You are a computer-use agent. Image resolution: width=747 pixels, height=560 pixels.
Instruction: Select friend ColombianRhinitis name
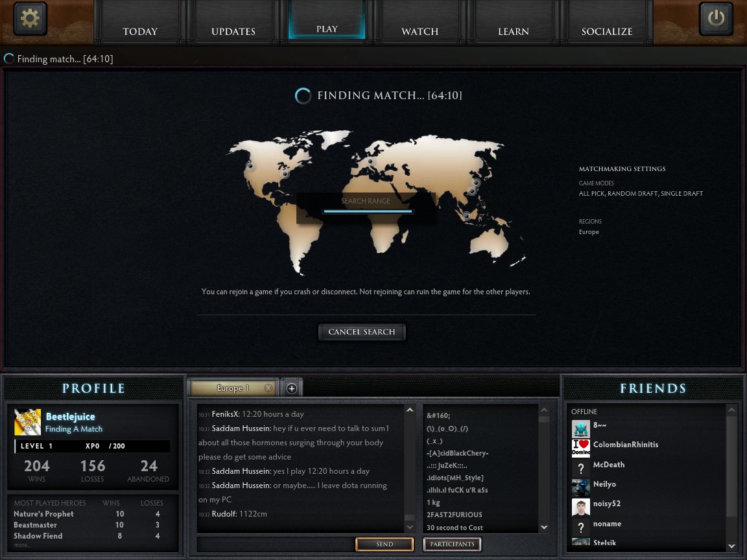tap(626, 444)
